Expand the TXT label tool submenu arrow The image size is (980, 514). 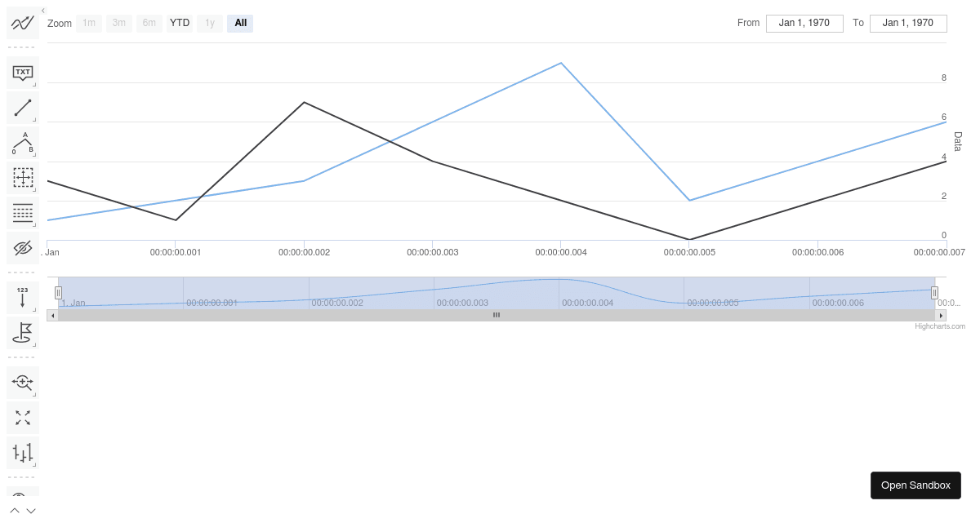(x=34, y=84)
